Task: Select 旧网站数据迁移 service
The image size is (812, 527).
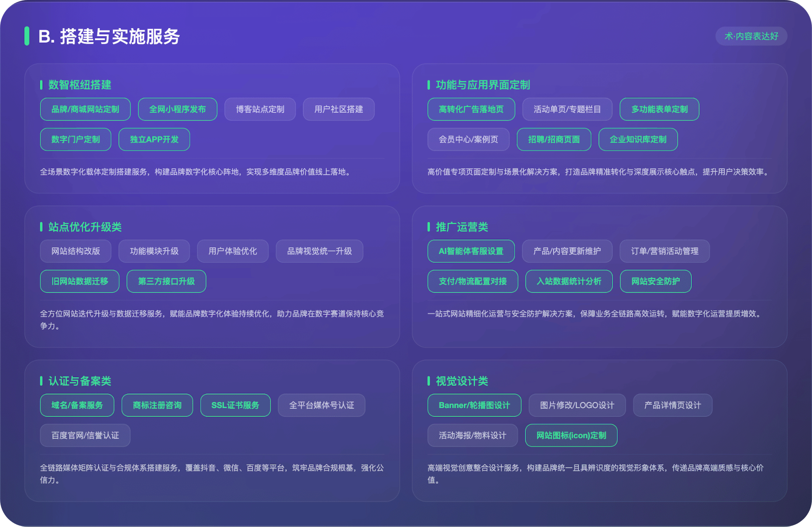Action: pos(79,282)
